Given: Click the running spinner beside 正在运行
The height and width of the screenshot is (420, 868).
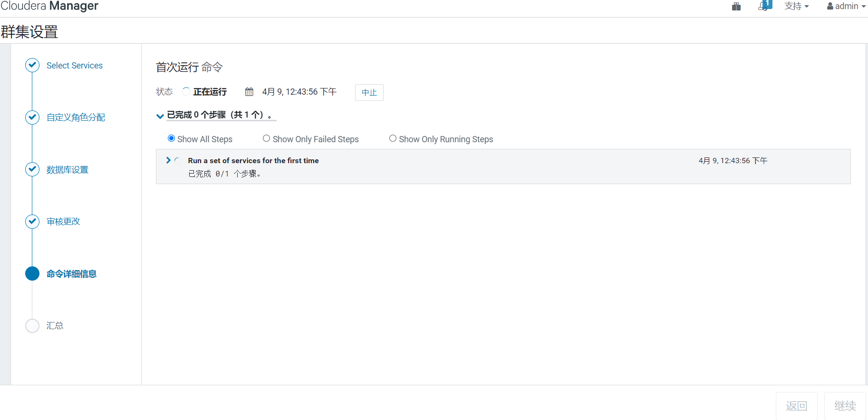Looking at the screenshot, I should 186,91.
